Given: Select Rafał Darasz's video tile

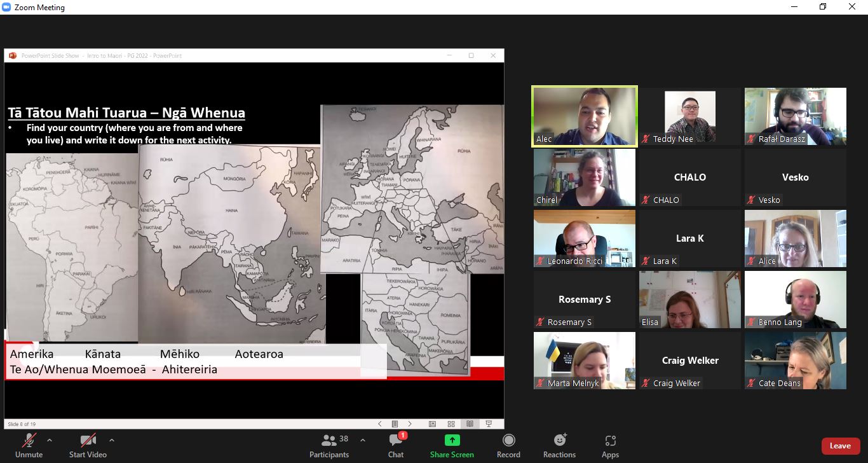Looking at the screenshot, I should (796, 116).
